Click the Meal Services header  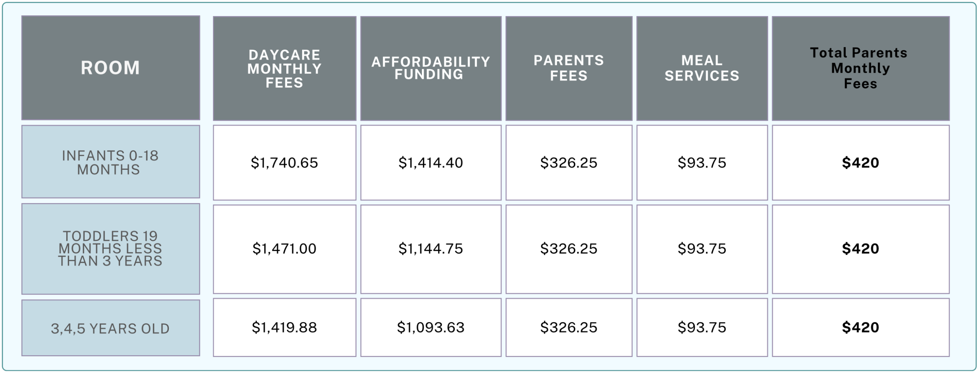702,68
